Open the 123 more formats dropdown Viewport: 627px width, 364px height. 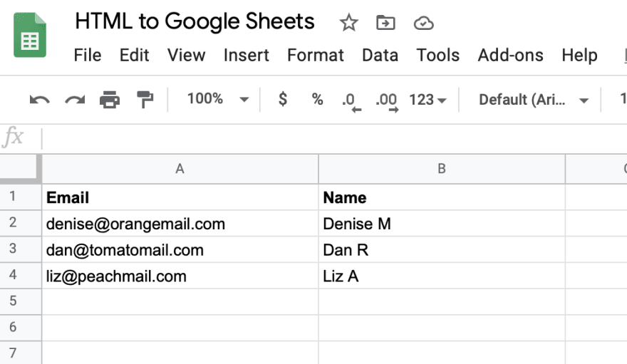point(427,100)
